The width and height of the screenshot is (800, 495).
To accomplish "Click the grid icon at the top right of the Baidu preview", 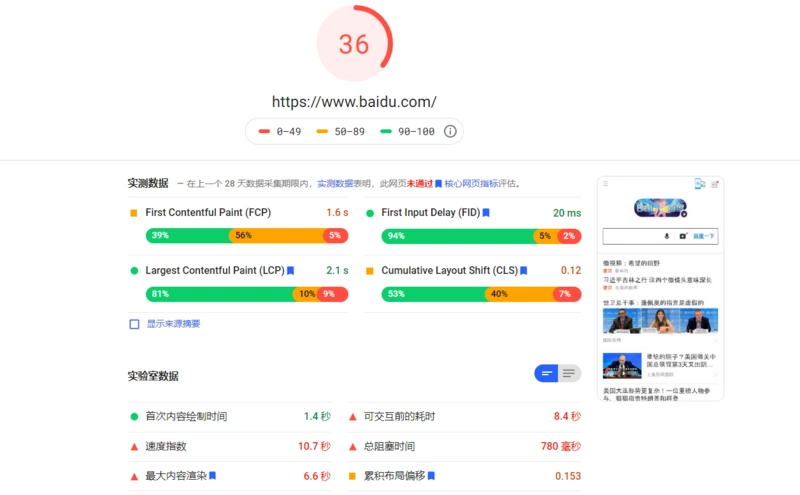I will click(715, 184).
